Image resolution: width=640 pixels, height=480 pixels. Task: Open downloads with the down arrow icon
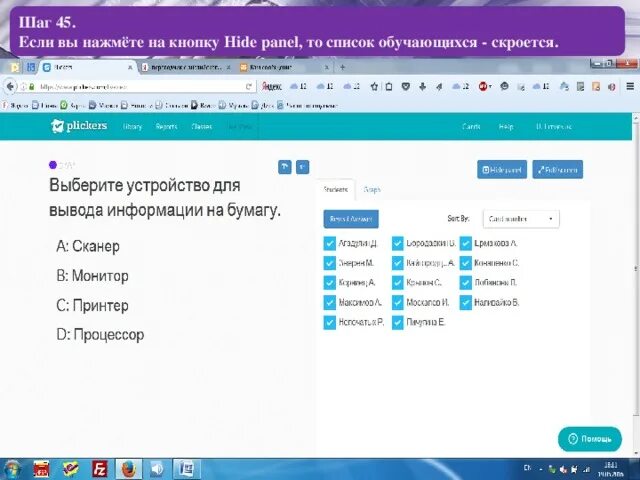pos(422,87)
